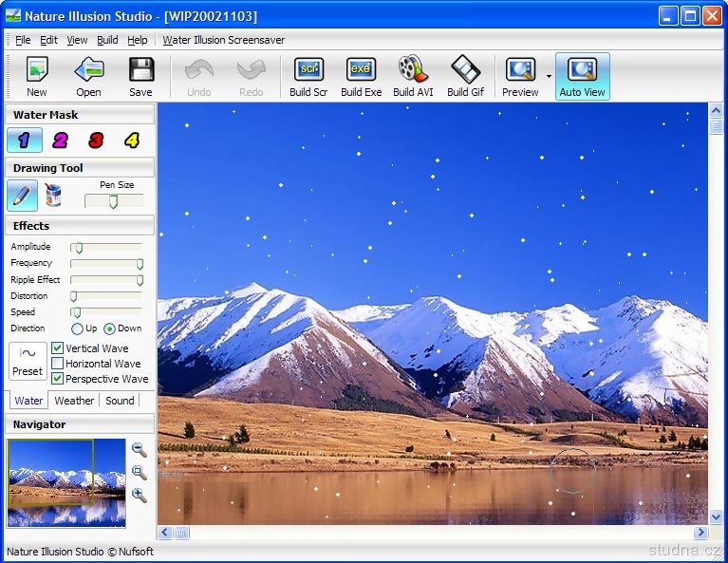This screenshot has width=728, height=563.
Task: Uncheck the Vertical Wave checkbox
Action: tap(57, 347)
